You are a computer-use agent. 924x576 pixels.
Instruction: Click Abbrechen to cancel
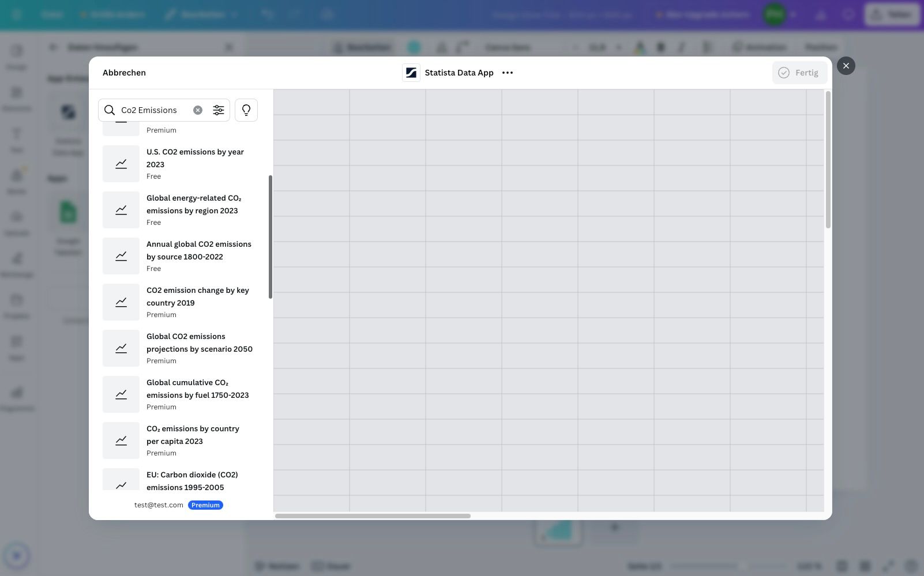pyautogui.click(x=124, y=73)
